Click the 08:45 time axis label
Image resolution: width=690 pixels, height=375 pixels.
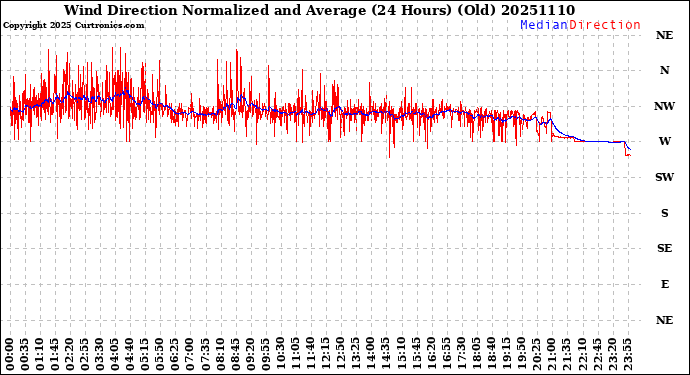235,354
